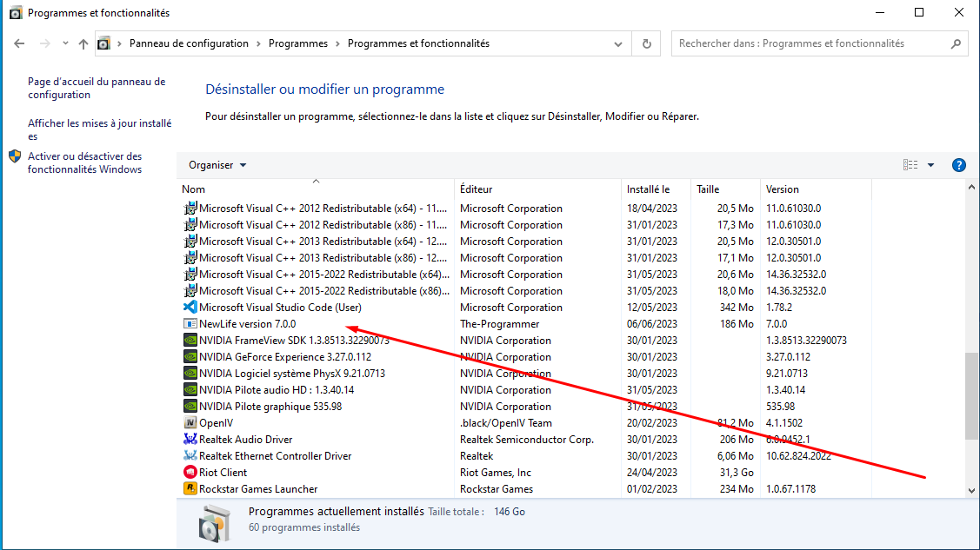The width and height of the screenshot is (980, 550).
Task: Sort by Installé le column header
Action: (657, 189)
